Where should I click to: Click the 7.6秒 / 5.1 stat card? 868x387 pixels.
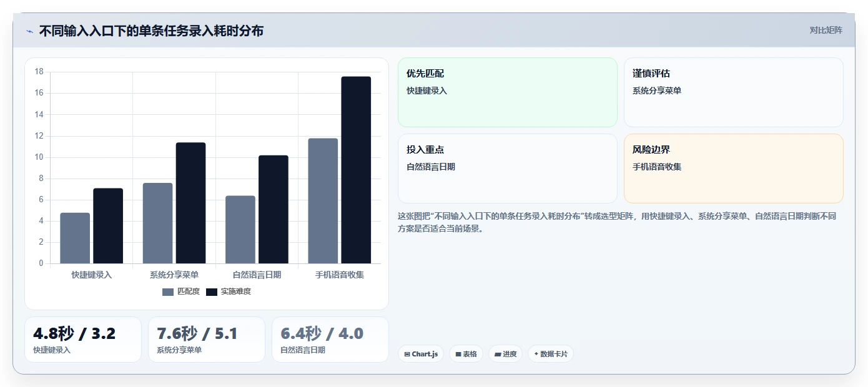point(206,340)
